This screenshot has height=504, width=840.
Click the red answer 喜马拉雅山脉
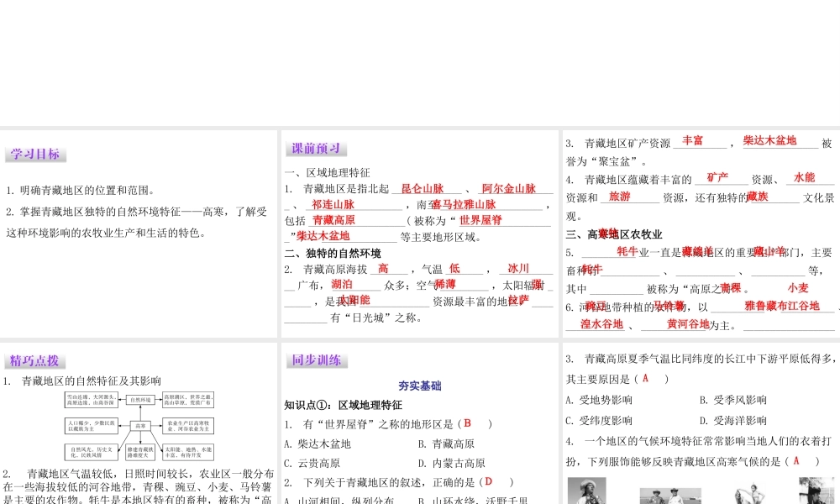(464, 205)
